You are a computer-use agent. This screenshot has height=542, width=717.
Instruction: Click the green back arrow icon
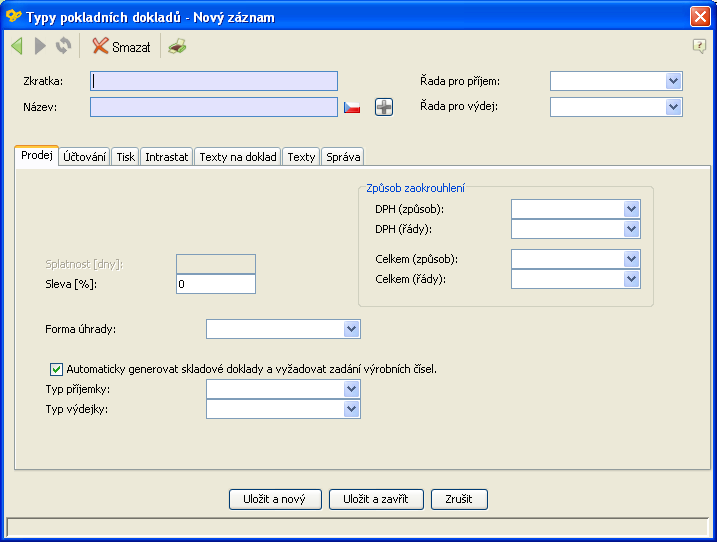[x=17, y=46]
